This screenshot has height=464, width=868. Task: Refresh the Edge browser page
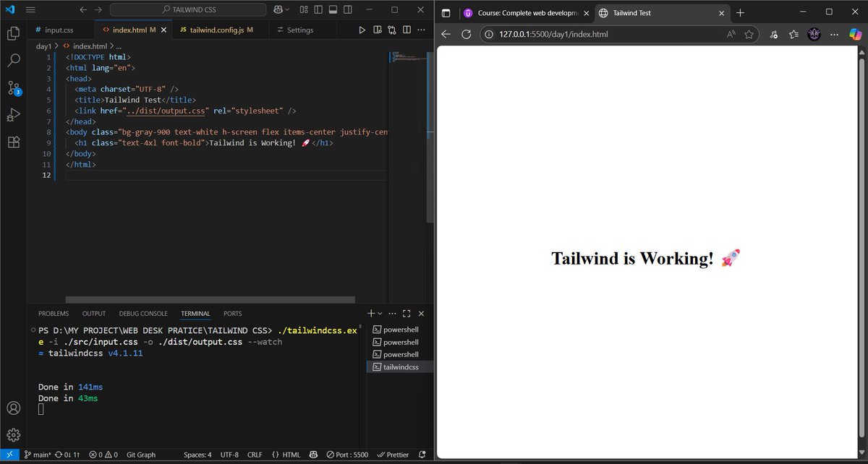click(x=467, y=34)
